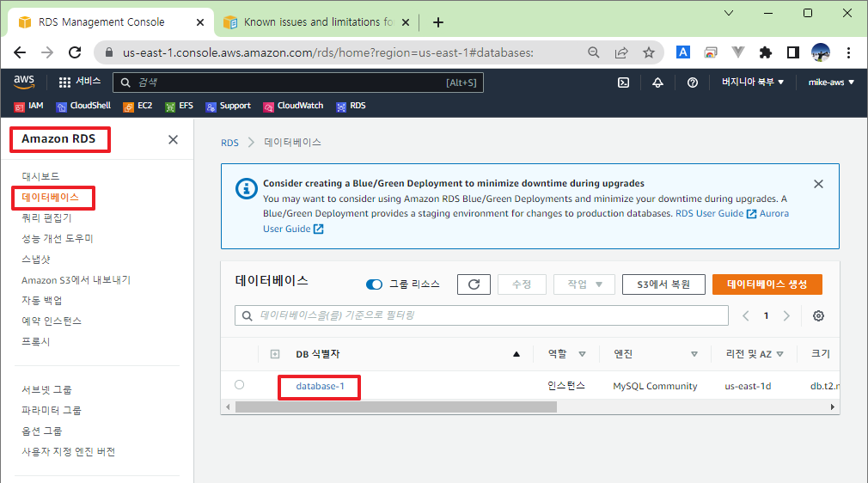Switch to Known issues and limitations tab

click(x=316, y=22)
